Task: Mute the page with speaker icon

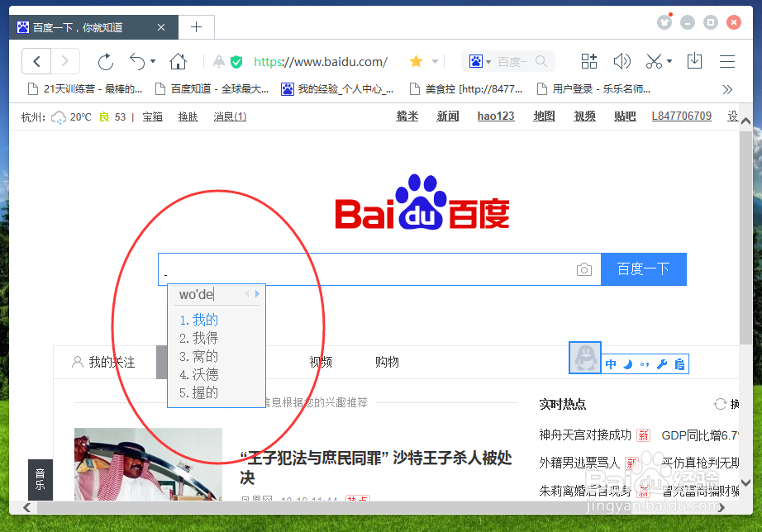Action: tap(622, 61)
